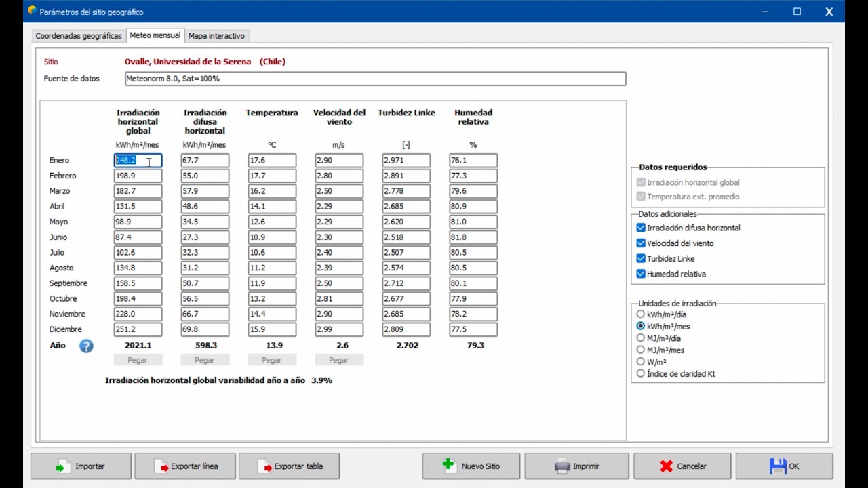Click Febrero diffuse irradiation field 55.0

pos(205,176)
